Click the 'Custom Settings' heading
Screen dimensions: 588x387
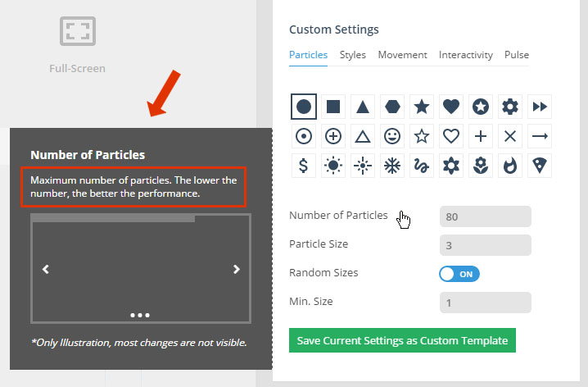click(x=334, y=30)
